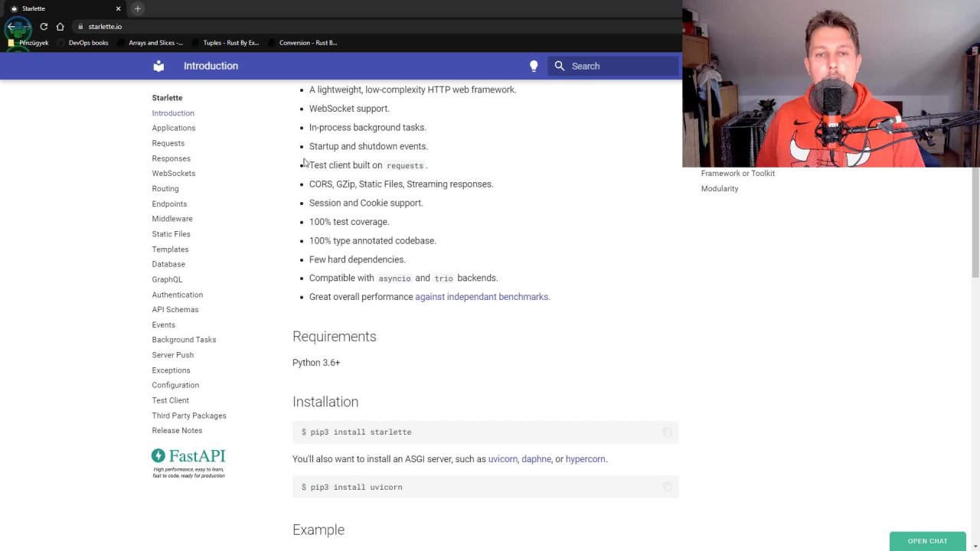Viewport: 980px width, 551px height.
Task: Open the hypercorn link
Action: tap(585, 459)
